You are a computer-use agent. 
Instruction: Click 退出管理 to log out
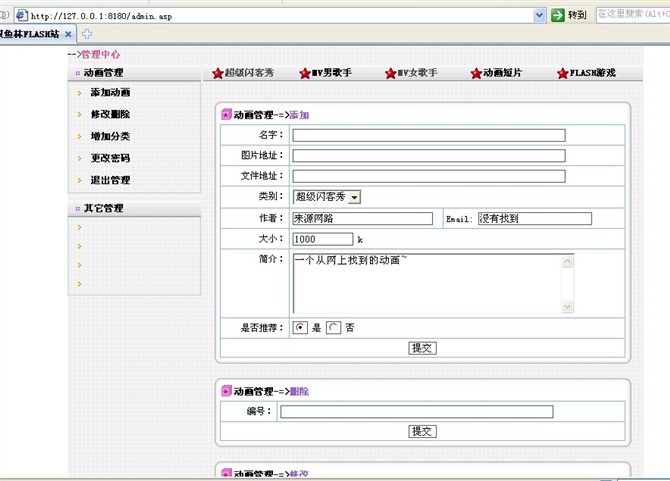pos(110,180)
